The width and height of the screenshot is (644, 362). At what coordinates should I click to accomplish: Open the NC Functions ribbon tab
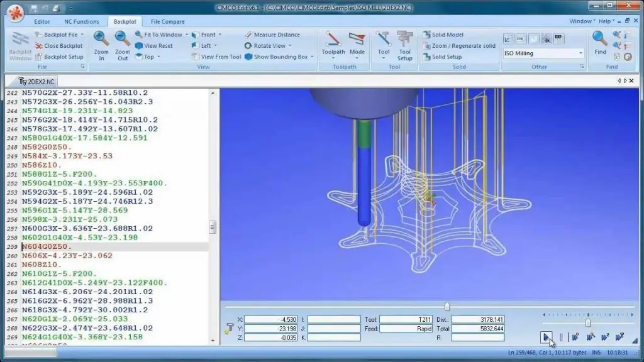81,22
